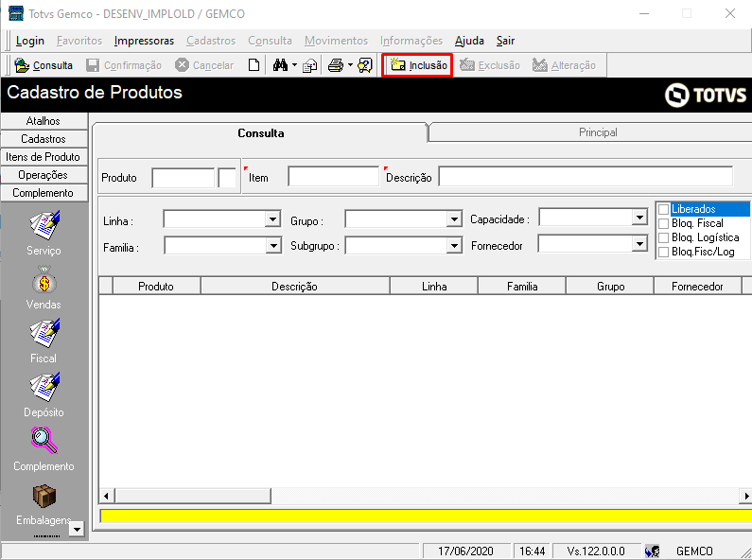The width and height of the screenshot is (752, 560).
Task: Click the Confirmação save icon
Action: point(93,65)
